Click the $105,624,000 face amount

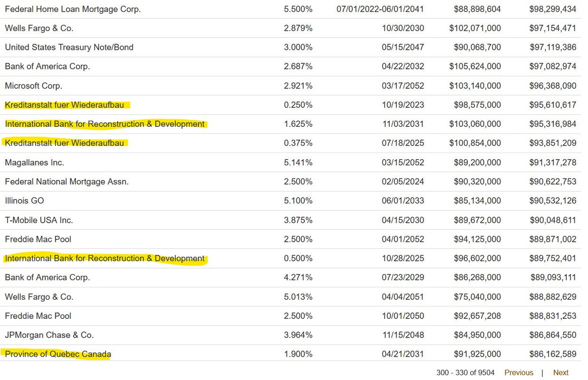(475, 66)
